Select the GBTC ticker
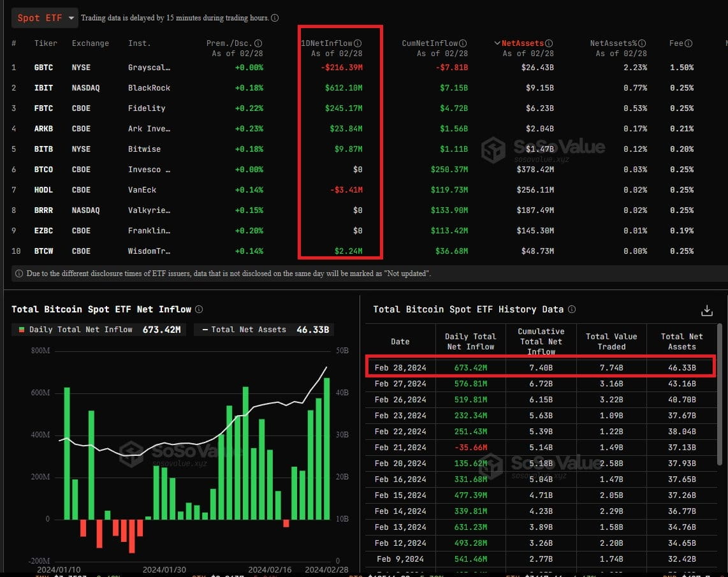This screenshot has width=728, height=577. (x=43, y=67)
